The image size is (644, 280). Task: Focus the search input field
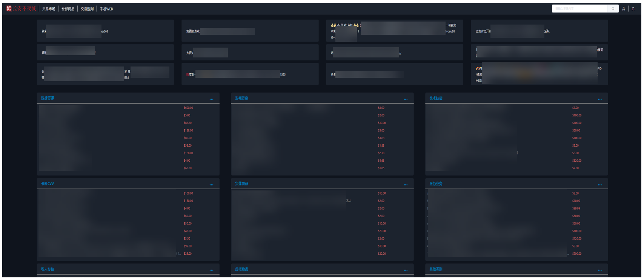pyautogui.click(x=580, y=9)
